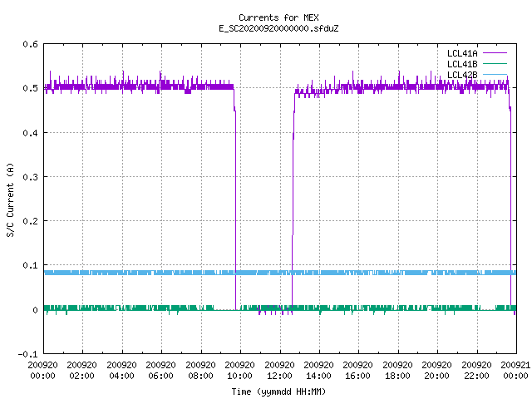532x399 pixels.
Task: Click the x-axis tick '200920 10:00'
Action: click(x=239, y=371)
